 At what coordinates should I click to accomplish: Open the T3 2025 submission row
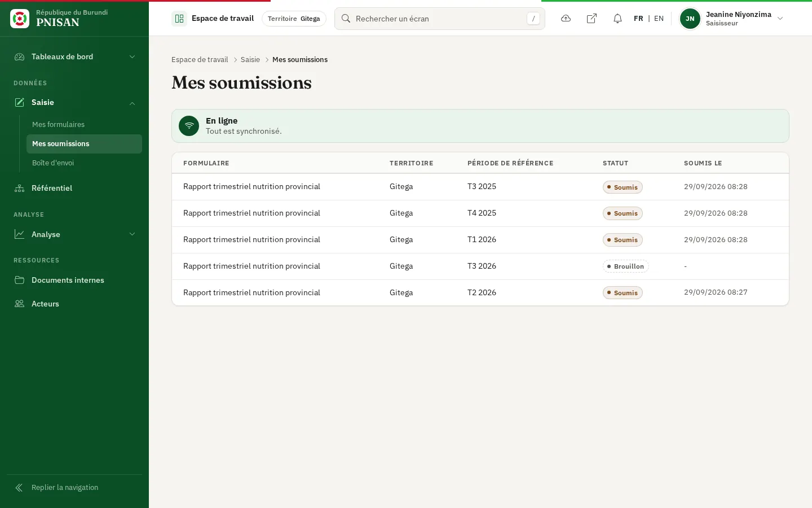(x=480, y=187)
